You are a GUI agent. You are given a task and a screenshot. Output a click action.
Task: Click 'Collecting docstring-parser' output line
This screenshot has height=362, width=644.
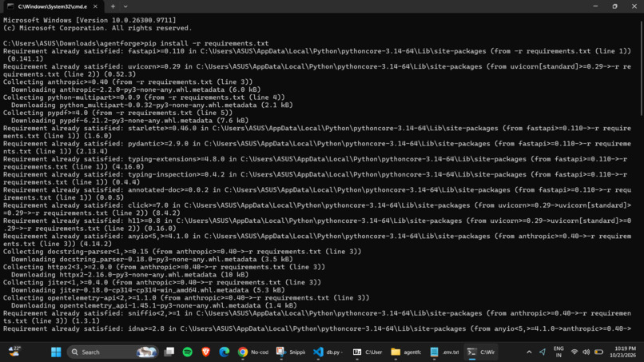[182, 252]
